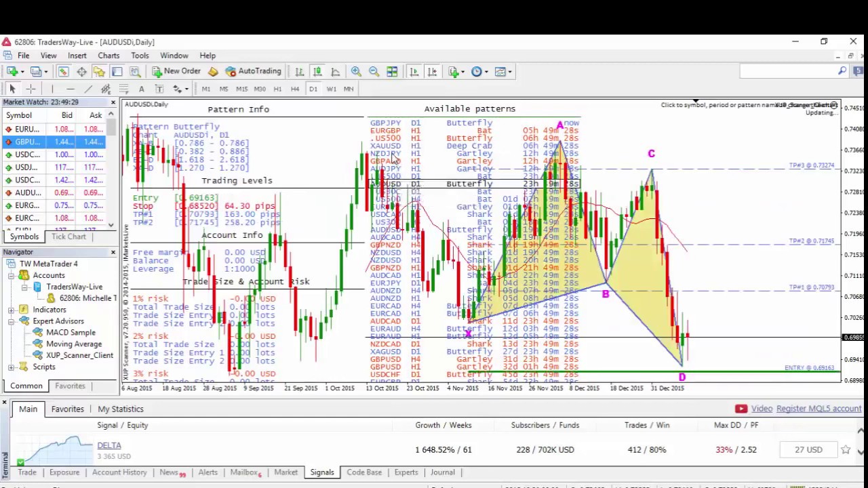Open the Charts menu
This screenshot has height=488, width=868.
pyautogui.click(x=108, y=56)
